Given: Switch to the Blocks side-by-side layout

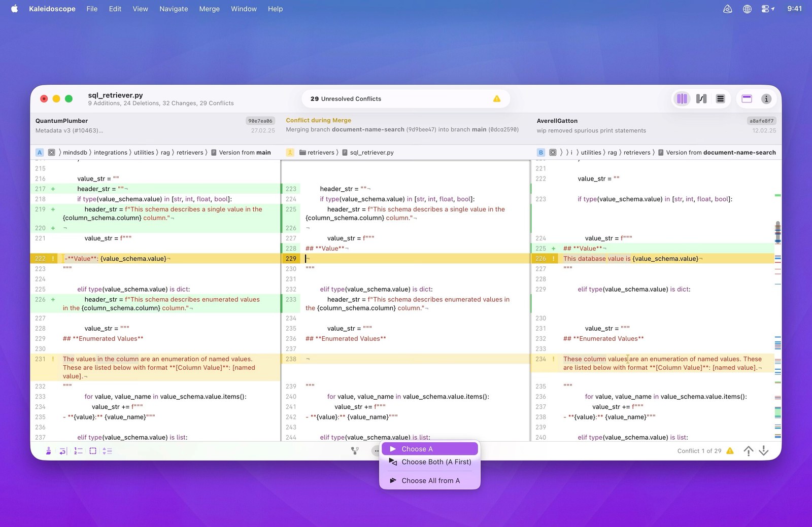Looking at the screenshot, I should (682, 99).
